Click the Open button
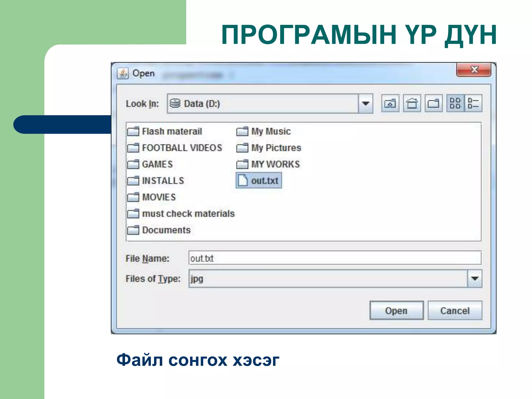This screenshot has height=399, width=532. click(x=396, y=310)
